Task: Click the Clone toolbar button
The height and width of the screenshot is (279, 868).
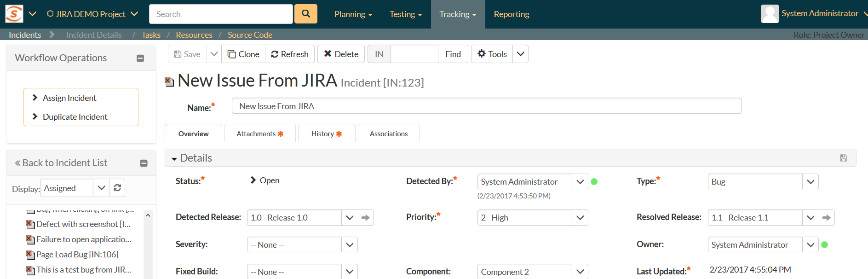Action: [x=243, y=54]
